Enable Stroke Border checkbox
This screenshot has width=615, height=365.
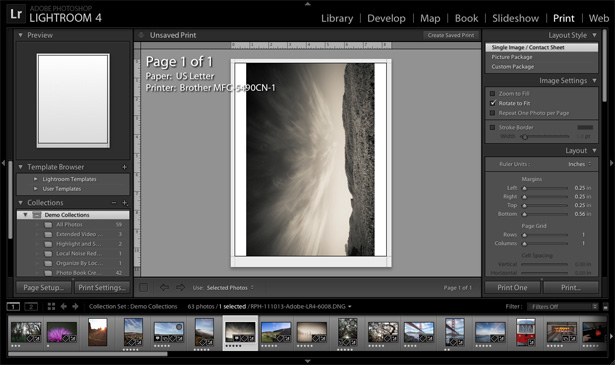[x=492, y=127]
